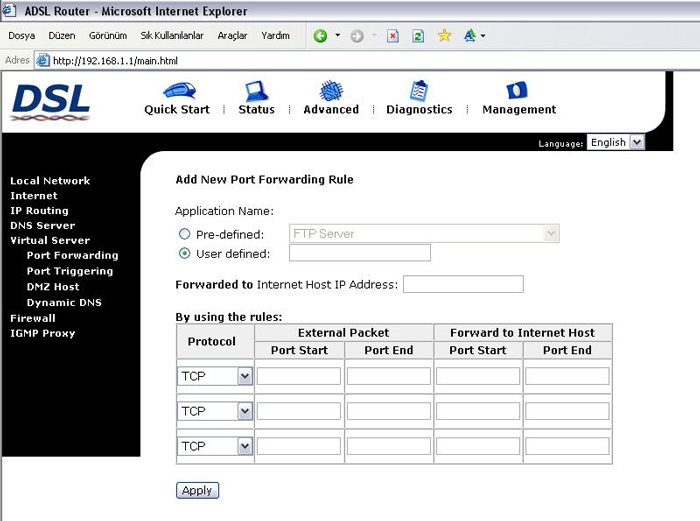Open the Yardım menu
This screenshot has height=521, width=700.
275,36
